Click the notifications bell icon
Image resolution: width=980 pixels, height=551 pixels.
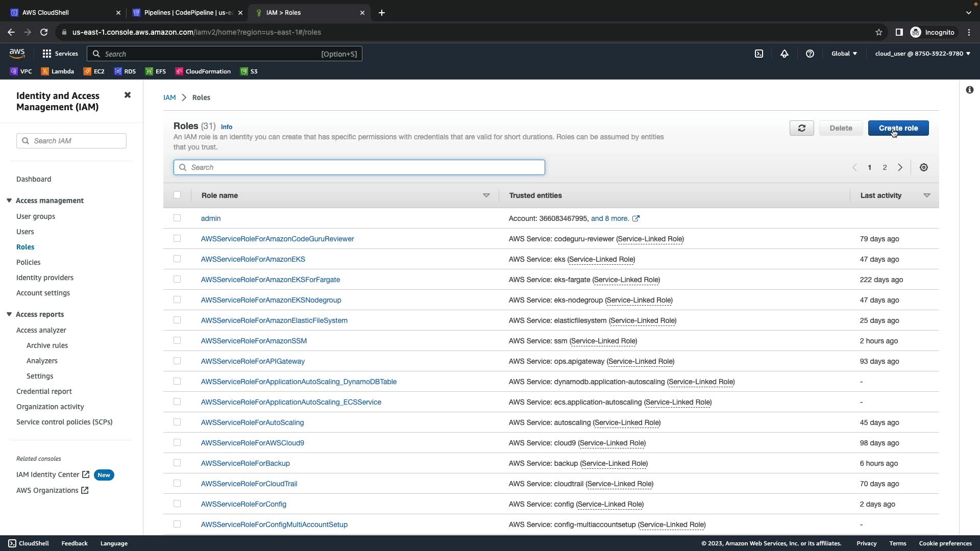coord(785,54)
